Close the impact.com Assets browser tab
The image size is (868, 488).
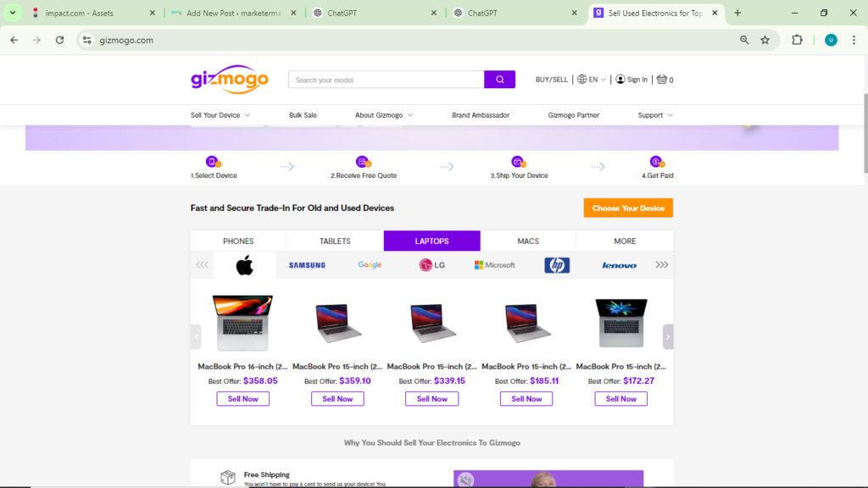(x=153, y=13)
